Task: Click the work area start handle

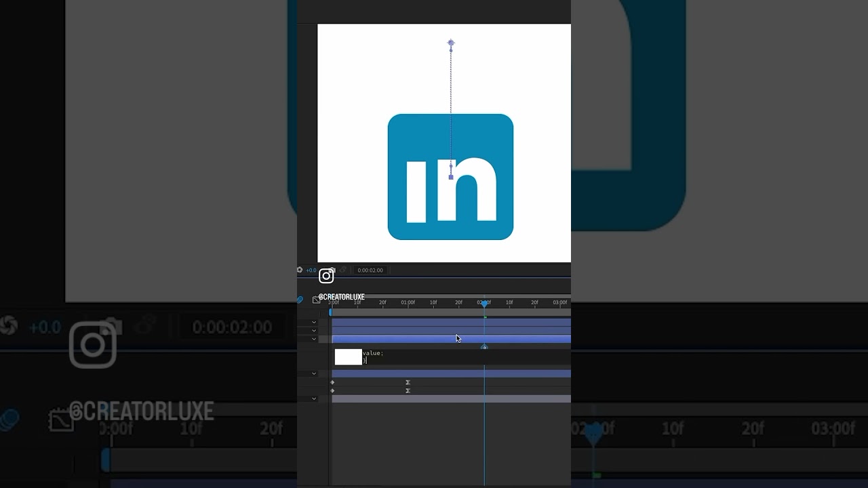Action: coord(330,312)
